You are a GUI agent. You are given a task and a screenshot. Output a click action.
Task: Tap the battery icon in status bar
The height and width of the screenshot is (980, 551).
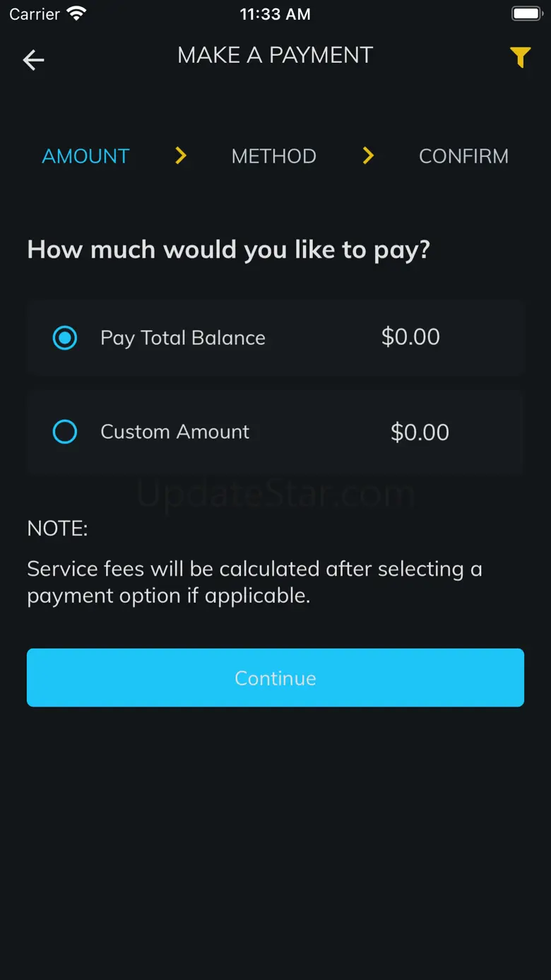tap(526, 13)
